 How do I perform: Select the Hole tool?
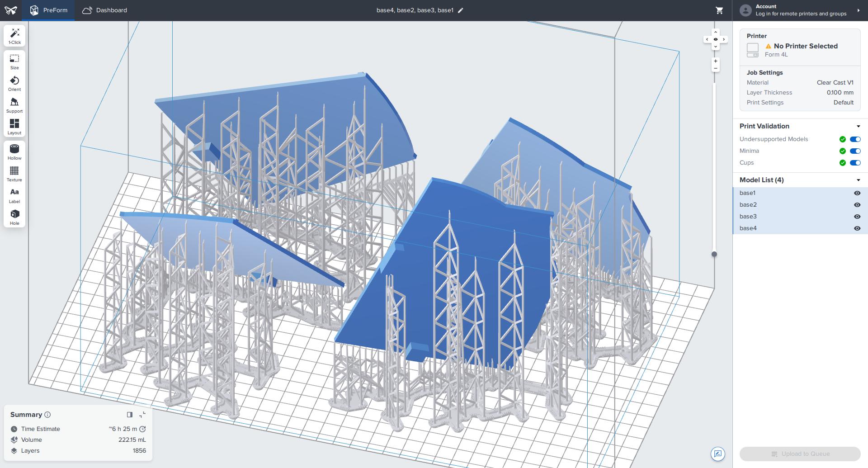coord(14,217)
